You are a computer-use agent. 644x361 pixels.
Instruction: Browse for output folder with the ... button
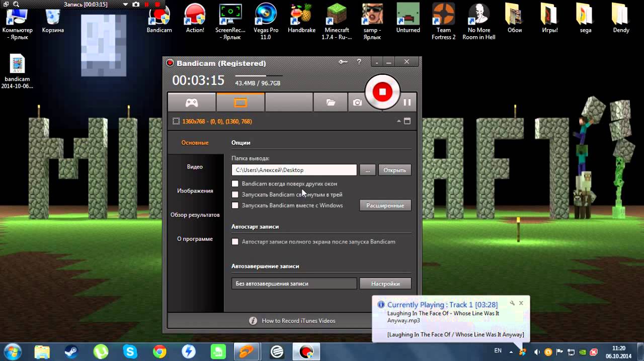(x=367, y=170)
